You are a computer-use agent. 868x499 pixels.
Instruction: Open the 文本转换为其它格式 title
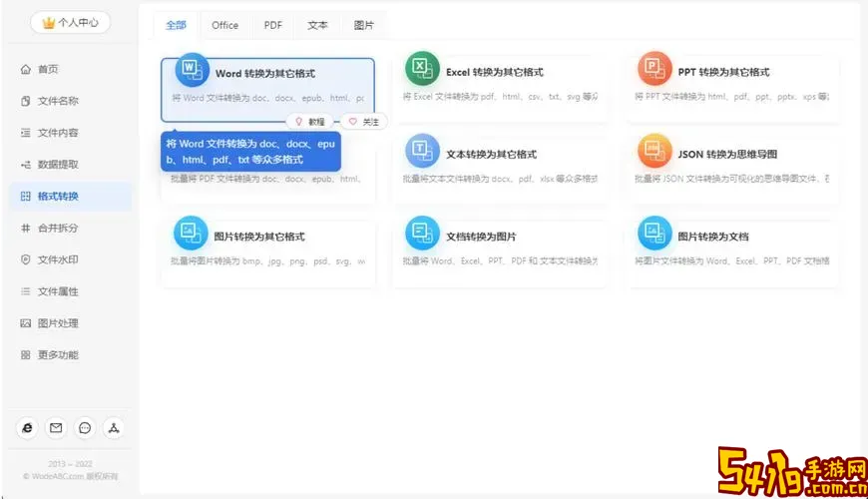[x=491, y=155]
